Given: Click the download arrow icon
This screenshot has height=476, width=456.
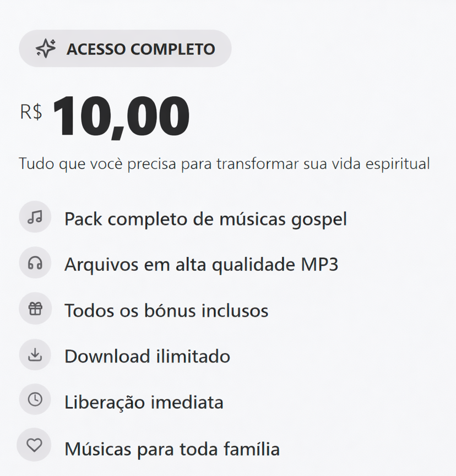Looking at the screenshot, I should click(x=35, y=355).
